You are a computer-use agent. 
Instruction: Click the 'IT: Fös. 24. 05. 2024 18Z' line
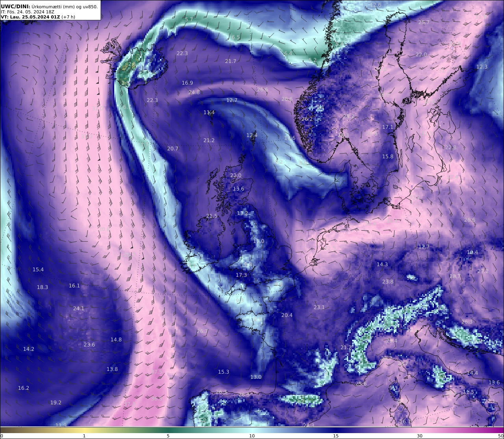click(x=27, y=12)
